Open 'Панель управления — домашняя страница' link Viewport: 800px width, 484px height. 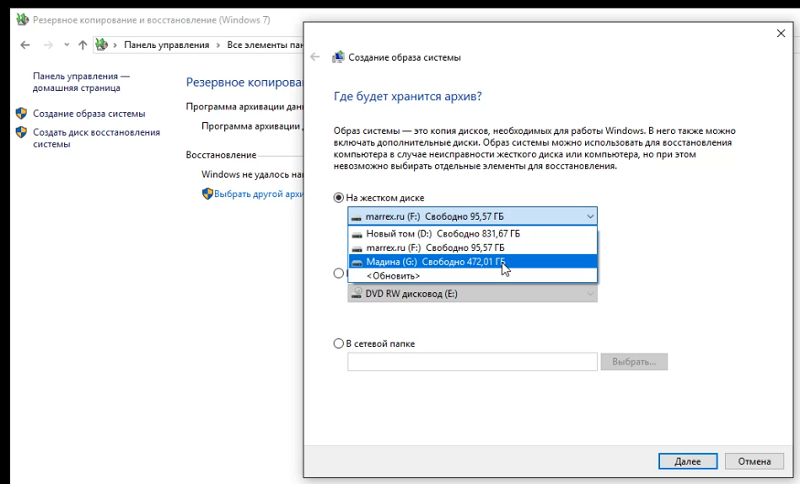(81, 82)
